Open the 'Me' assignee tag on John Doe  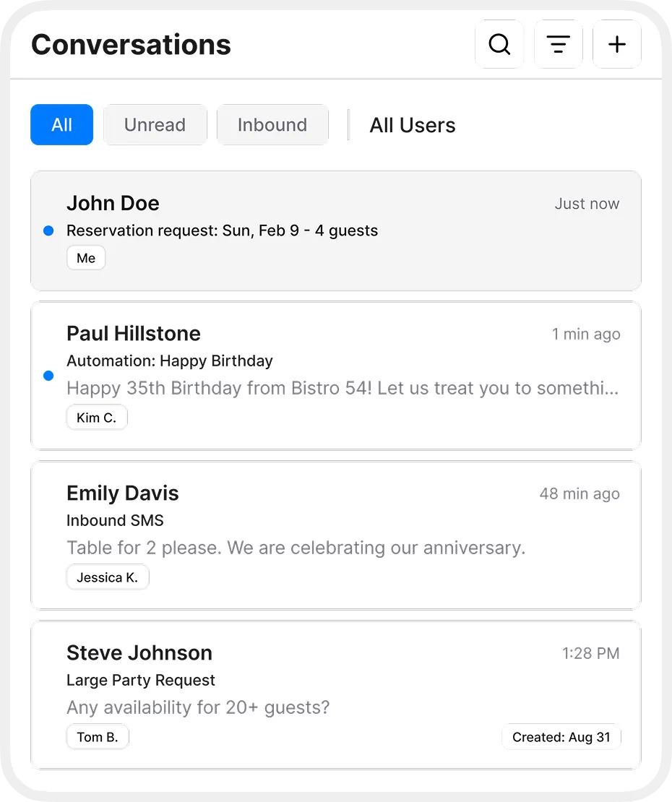(86, 257)
